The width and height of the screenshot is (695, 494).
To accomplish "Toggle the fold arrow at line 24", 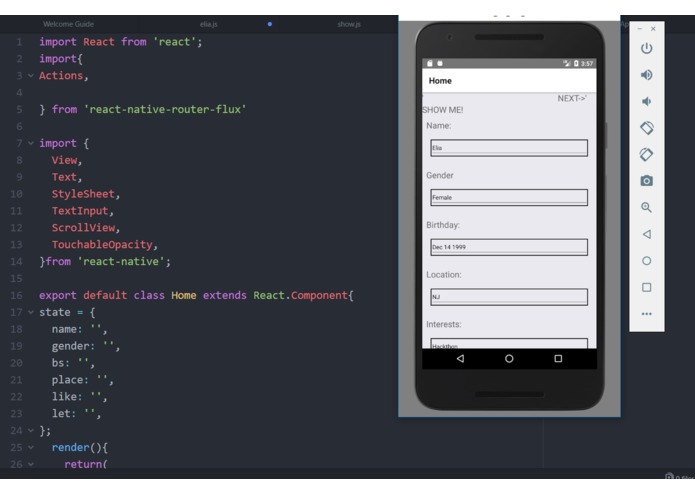I will 31,430.
